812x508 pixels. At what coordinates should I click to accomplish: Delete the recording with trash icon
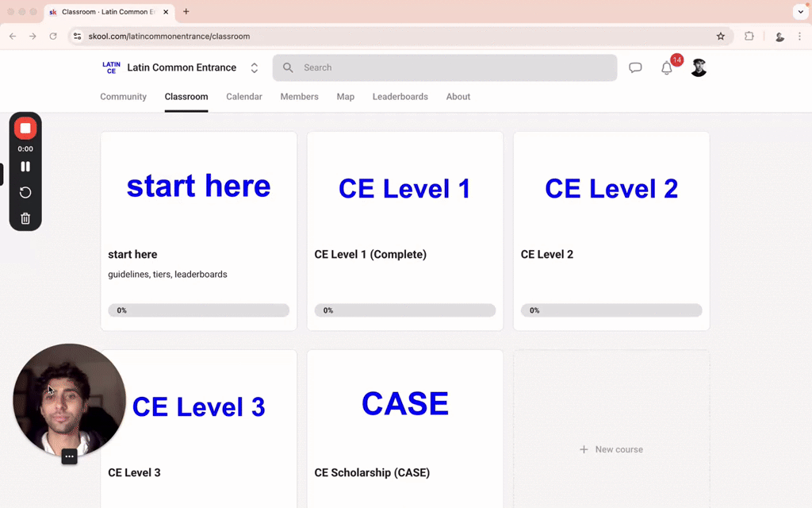tap(25, 218)
